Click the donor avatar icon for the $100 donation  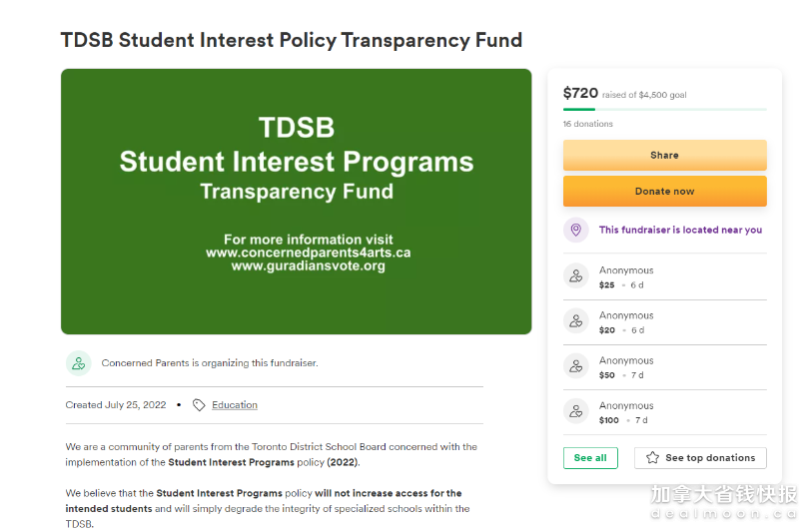pos(576,411)
